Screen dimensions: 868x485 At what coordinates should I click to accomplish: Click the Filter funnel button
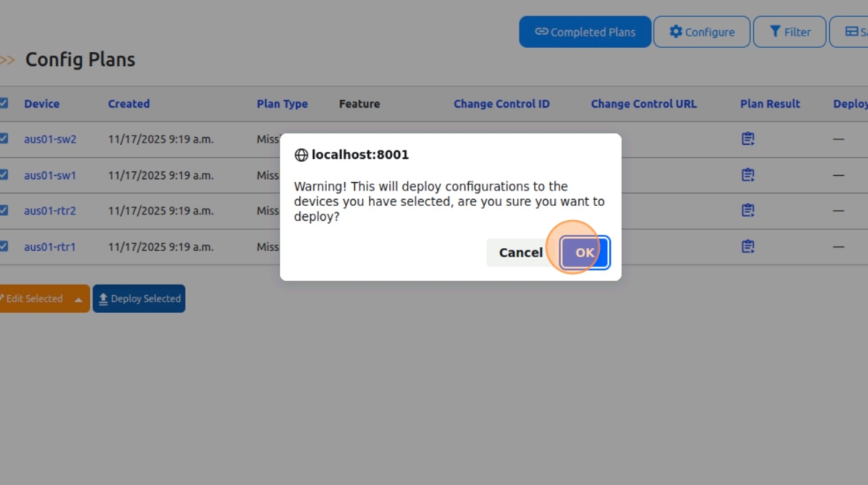tap(790, 32)
